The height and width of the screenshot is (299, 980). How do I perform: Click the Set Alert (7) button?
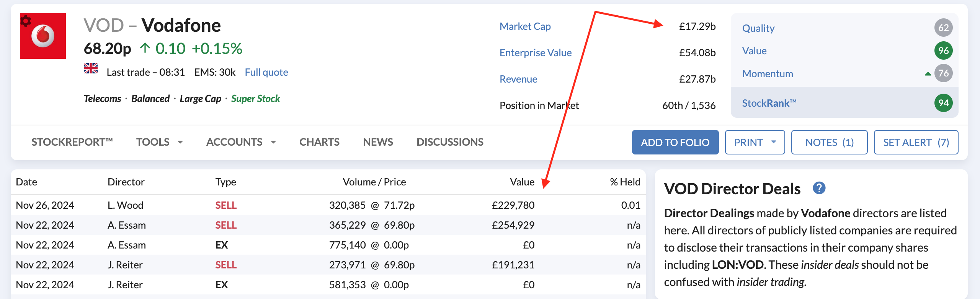(916, 142)
